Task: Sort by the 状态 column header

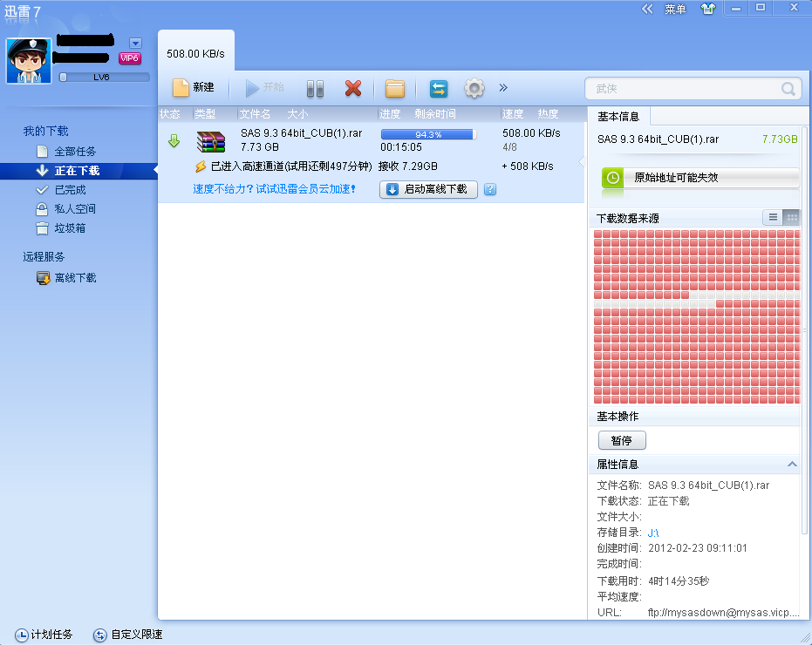Action: tap(170, 114)
